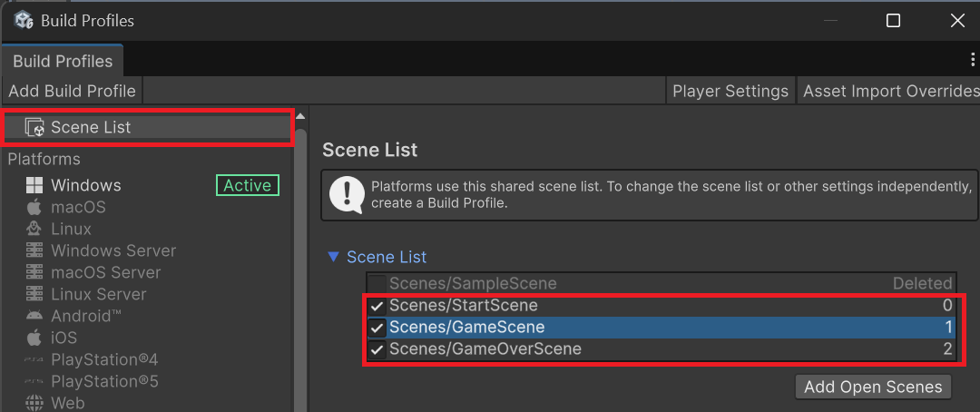Click the sidebar scroll up arrow
This screenshot has width=980, height=412.
click(300, 116)
